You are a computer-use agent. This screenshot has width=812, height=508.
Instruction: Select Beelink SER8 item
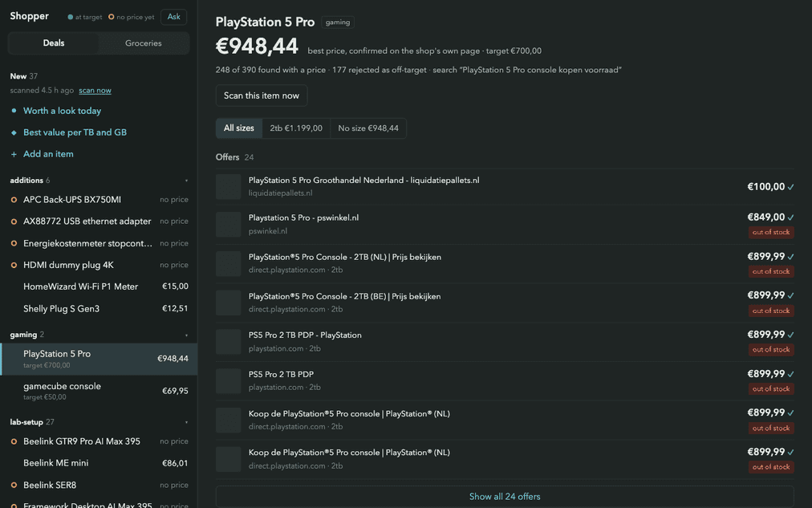tap(99, 486)
